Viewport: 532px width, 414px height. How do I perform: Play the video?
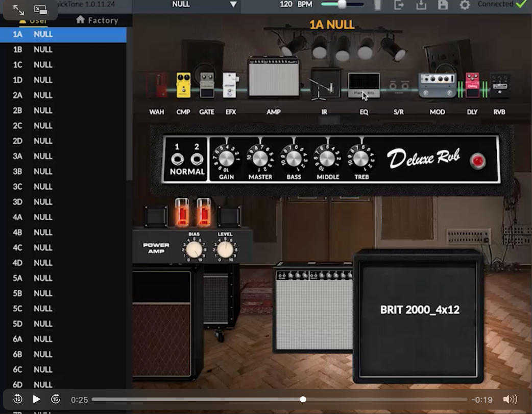tap(36, 399)
